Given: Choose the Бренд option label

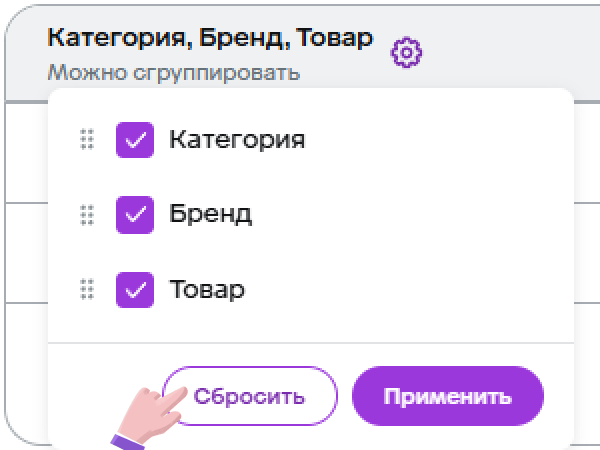Looking at the screenshot, I should tap(210, 214).
